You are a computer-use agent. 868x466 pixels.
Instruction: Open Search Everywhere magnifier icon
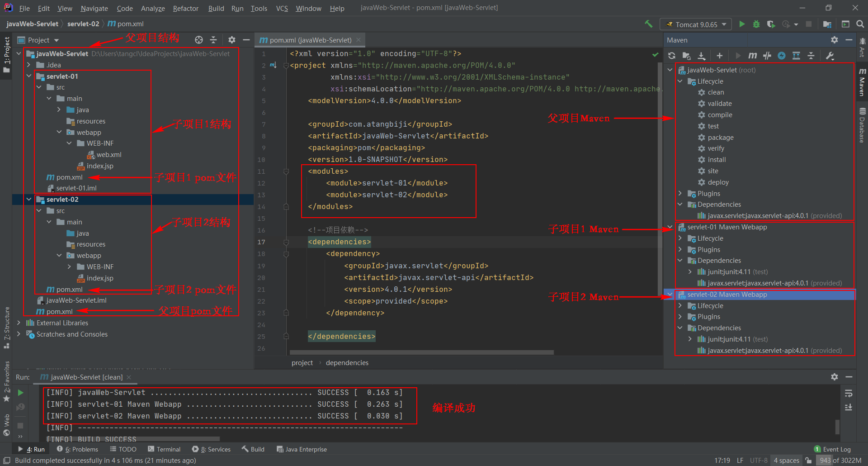[x=860, y=24]
